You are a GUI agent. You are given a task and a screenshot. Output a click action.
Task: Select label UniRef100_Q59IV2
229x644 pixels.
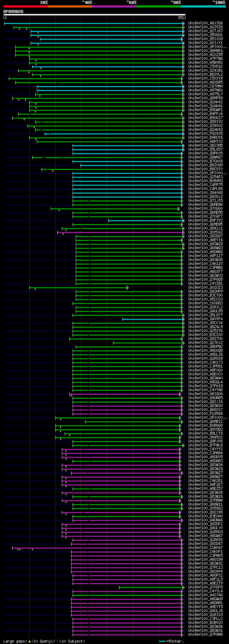pyautogui.click(x=205, y=122)
